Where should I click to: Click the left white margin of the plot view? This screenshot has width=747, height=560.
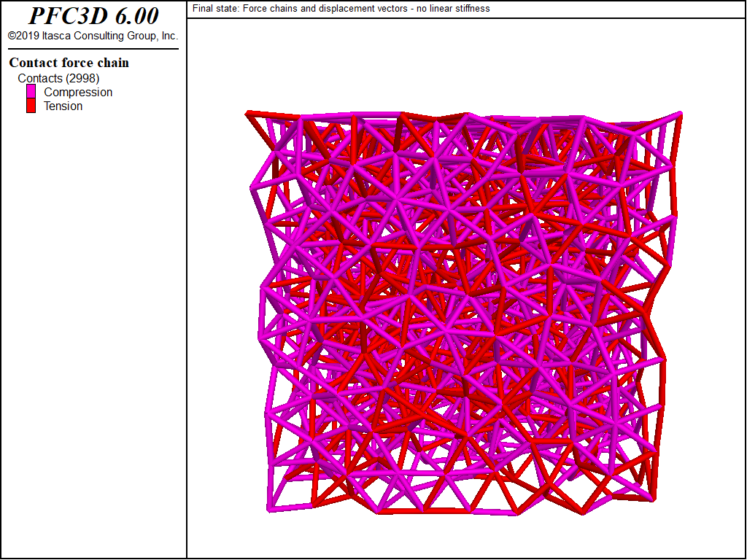pyautogui.click(x=212, y=292)
